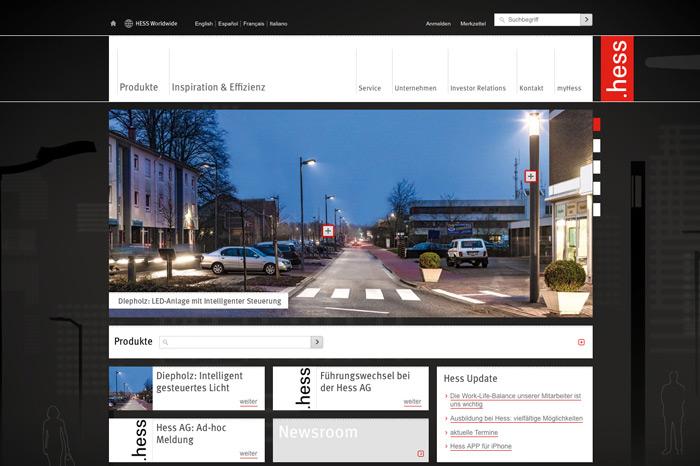
Task: Open the Service menu
Action: 370,88
